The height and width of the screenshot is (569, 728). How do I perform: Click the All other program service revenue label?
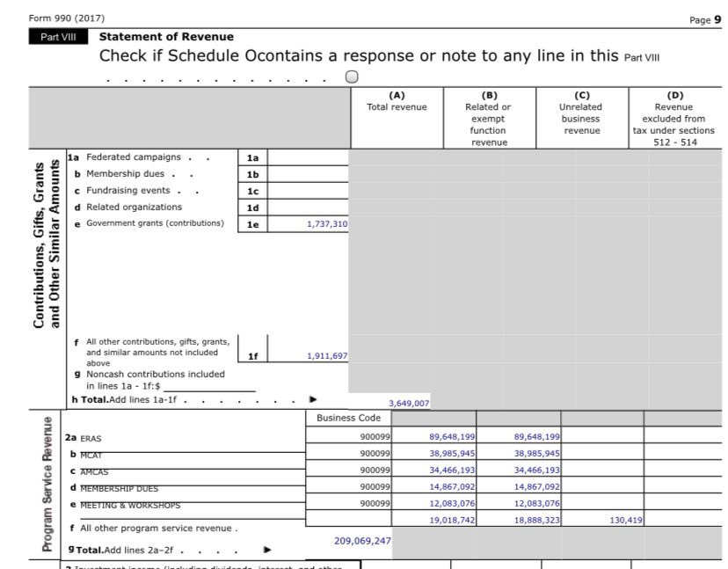(158, 529)
